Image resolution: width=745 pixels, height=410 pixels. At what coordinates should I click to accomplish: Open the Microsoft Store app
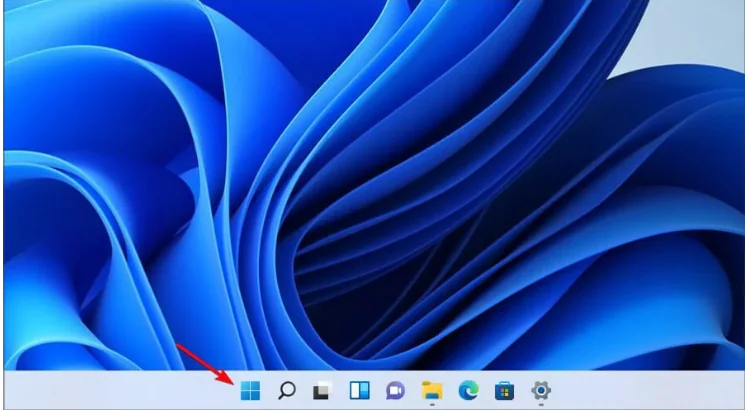[505, 390]
